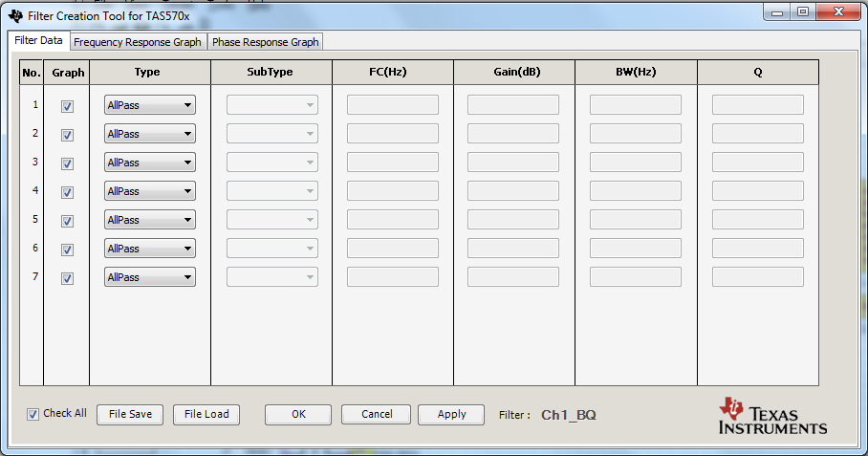The width and height of the screenshot is (868, 456).
Task: Maximize the Filter Creation Tool window
Action: click(x=803, y=12)
